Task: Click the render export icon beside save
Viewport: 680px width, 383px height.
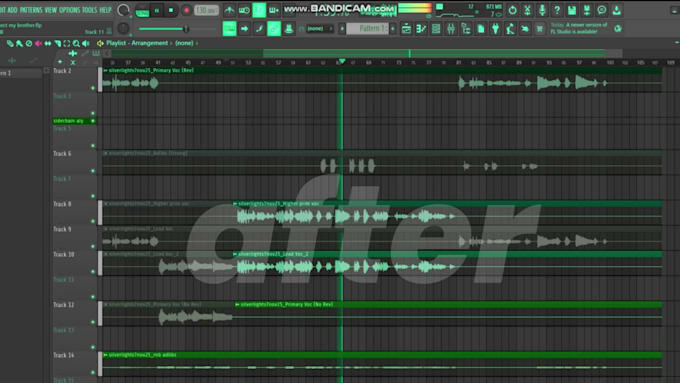Action: [587, 10]
